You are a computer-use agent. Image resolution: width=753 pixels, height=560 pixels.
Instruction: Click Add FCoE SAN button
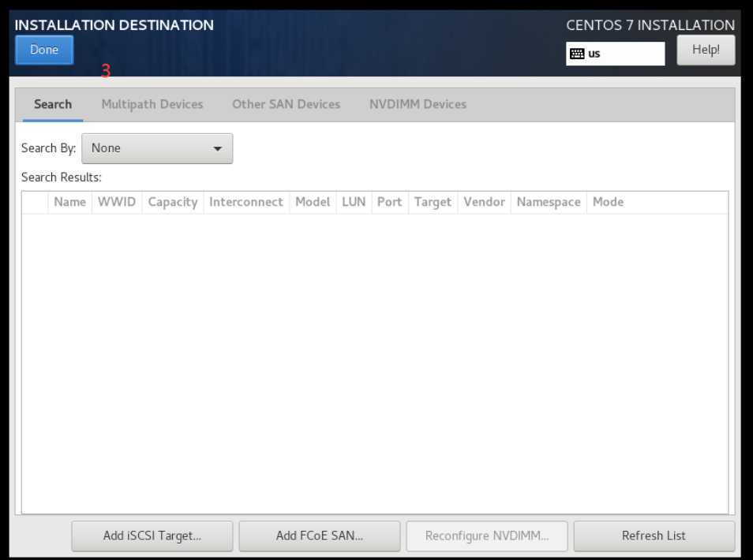pyautogui.click(x=320, y=536)
